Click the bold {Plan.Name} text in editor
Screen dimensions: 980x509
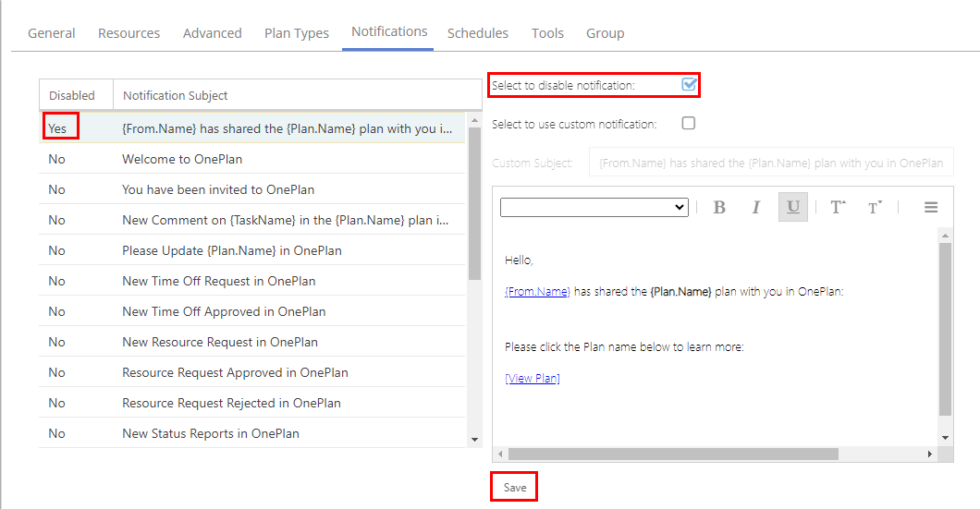coord(680,292)
